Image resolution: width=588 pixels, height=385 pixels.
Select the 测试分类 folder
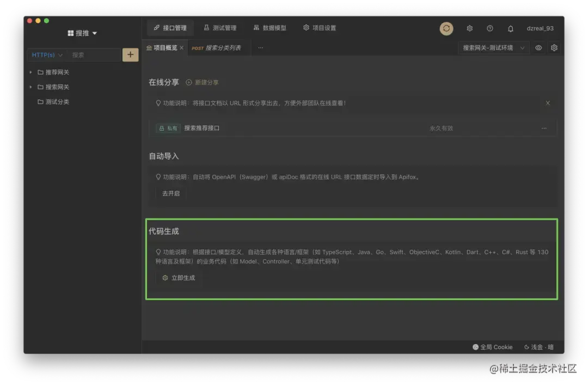click(53, 102)
